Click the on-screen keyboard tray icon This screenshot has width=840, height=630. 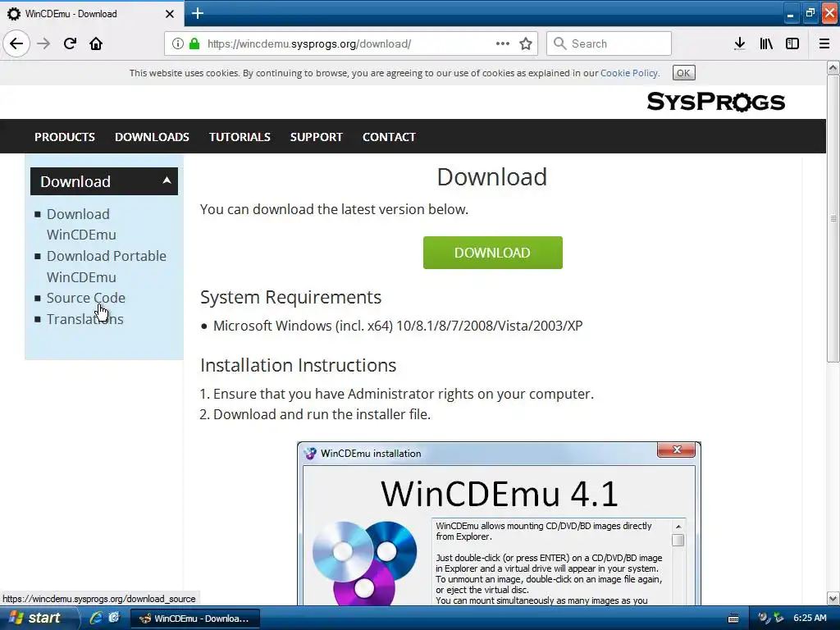(x=733, y=619)
